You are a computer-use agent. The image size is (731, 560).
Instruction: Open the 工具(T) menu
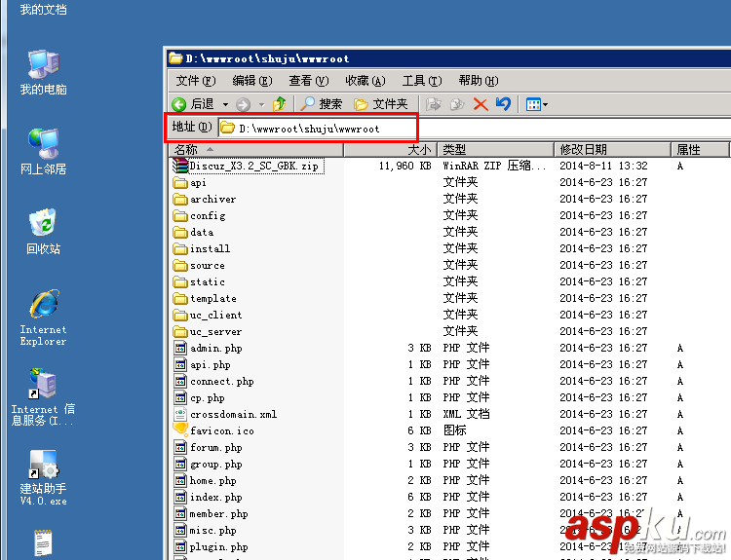pos(422,81)
